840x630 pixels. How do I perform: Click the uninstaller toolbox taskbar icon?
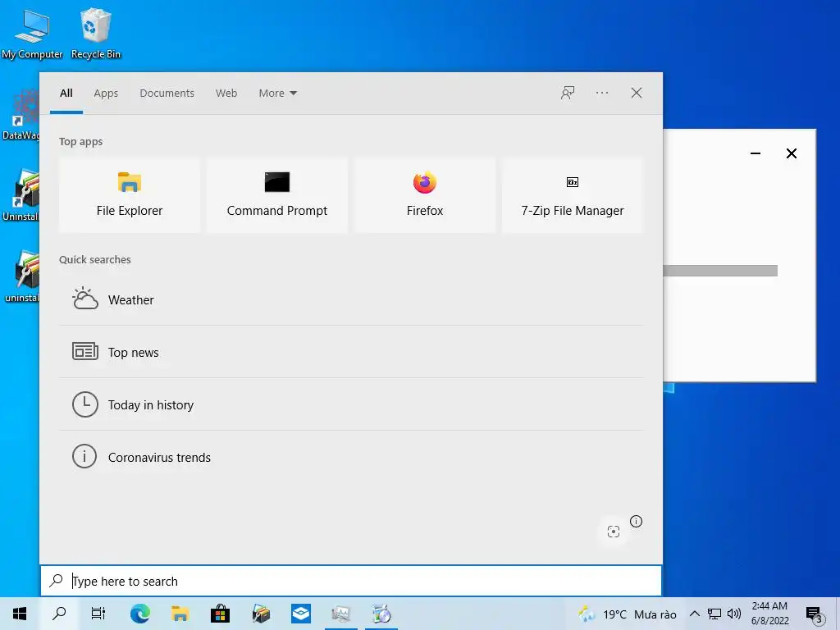(261, 614)
